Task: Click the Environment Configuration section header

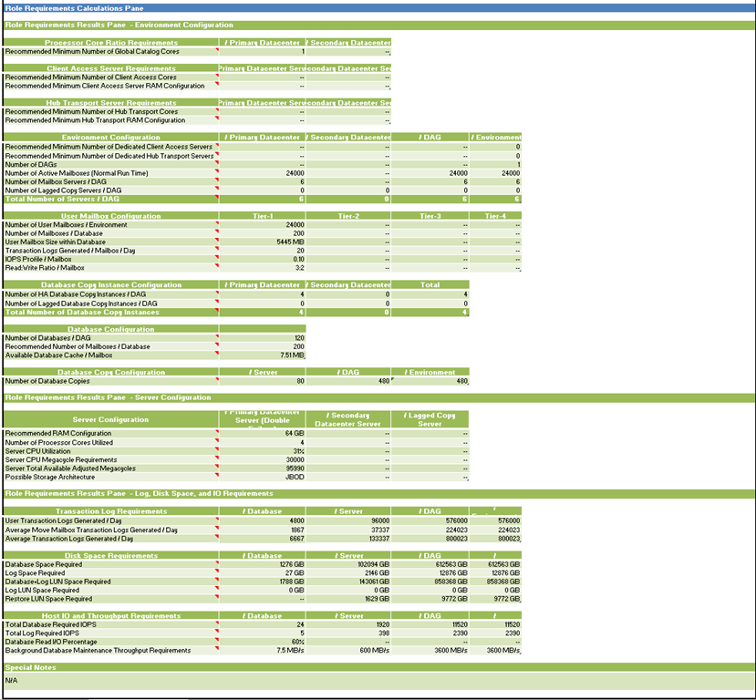Action: [109, 138]
